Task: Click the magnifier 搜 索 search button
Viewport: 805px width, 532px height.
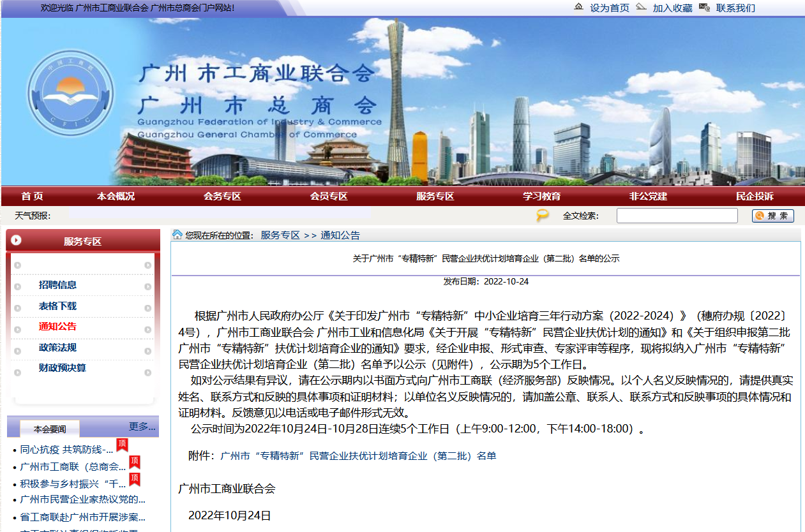Action: tap(772, 216)
